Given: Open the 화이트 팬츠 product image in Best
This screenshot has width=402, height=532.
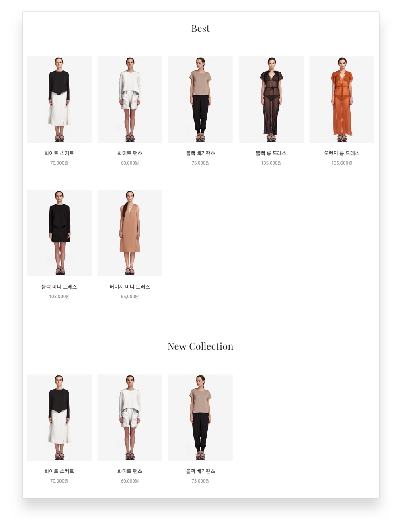Looking at the screenshot, I should point(130,99).
